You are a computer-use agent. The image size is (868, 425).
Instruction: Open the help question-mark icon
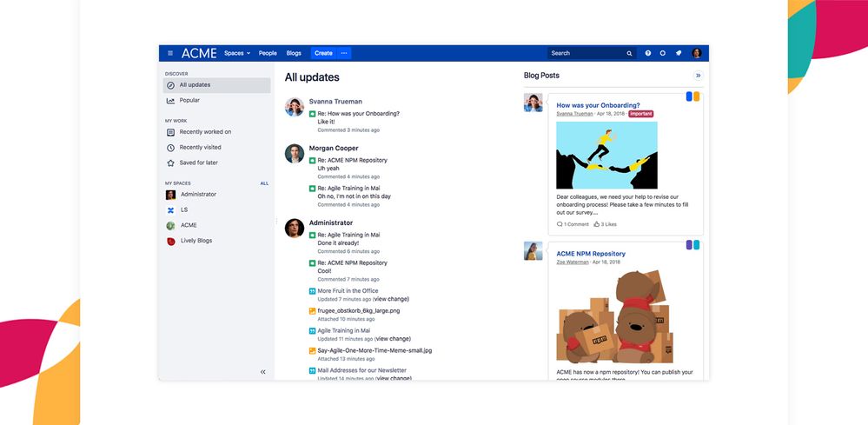pyautogui.click(x=647, y=53)
